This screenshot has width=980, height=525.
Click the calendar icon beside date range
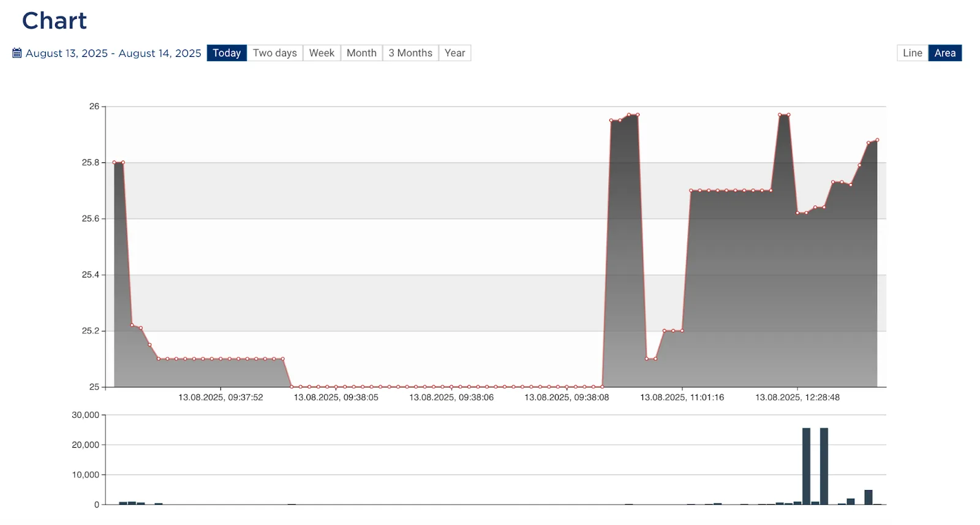17,53
